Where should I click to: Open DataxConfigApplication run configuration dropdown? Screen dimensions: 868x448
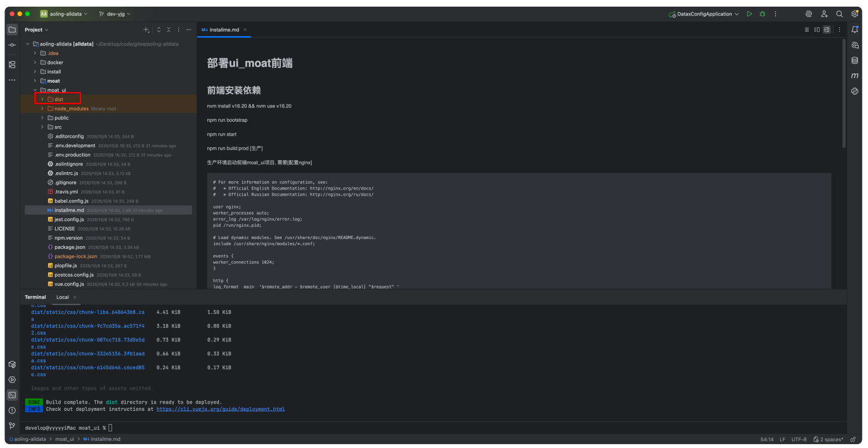704,14
